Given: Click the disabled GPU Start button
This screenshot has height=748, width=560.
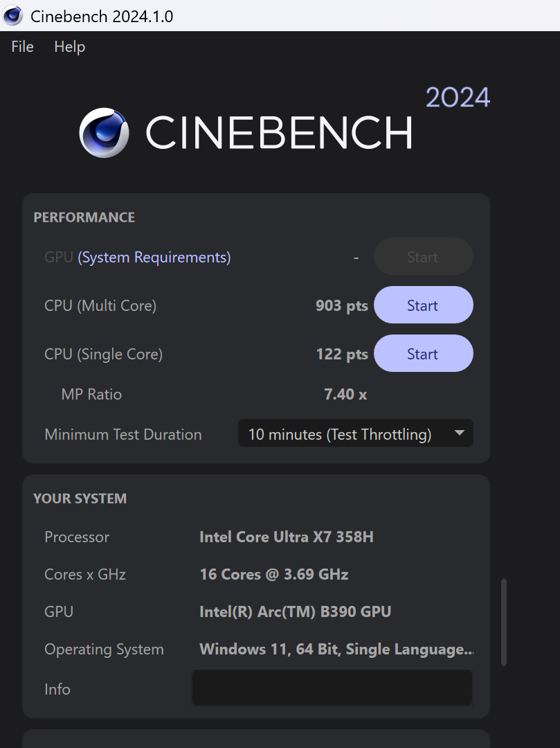Looking at the screenshot, I should coord(423,257).
